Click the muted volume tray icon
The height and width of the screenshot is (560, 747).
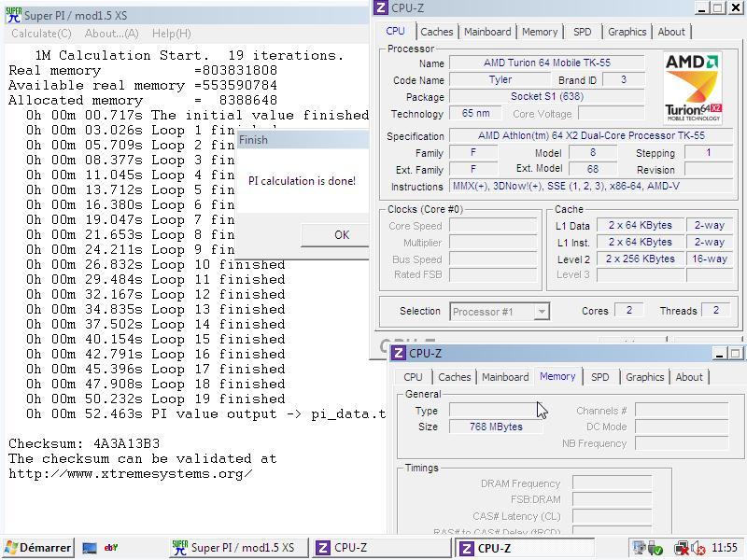coord(698,548)
